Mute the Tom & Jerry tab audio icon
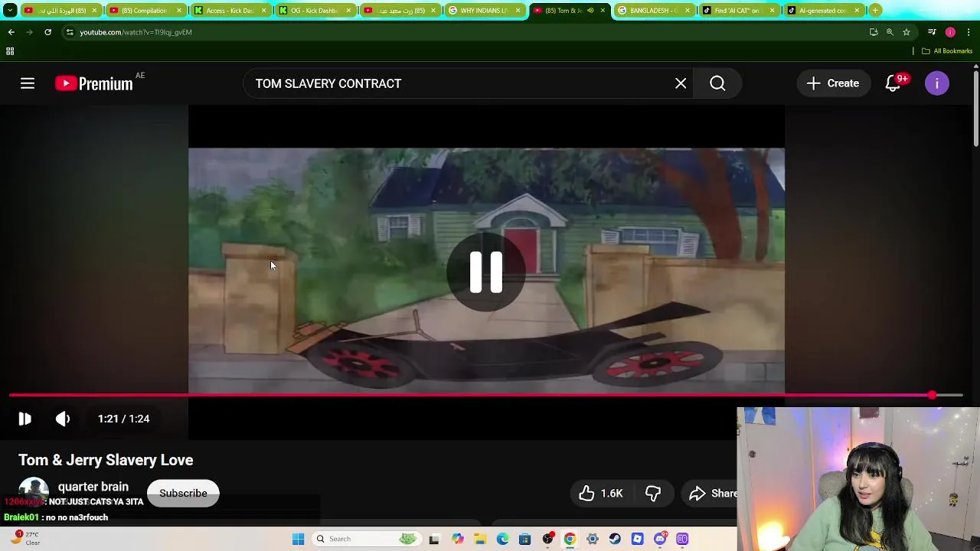 [x=590, y=11]
